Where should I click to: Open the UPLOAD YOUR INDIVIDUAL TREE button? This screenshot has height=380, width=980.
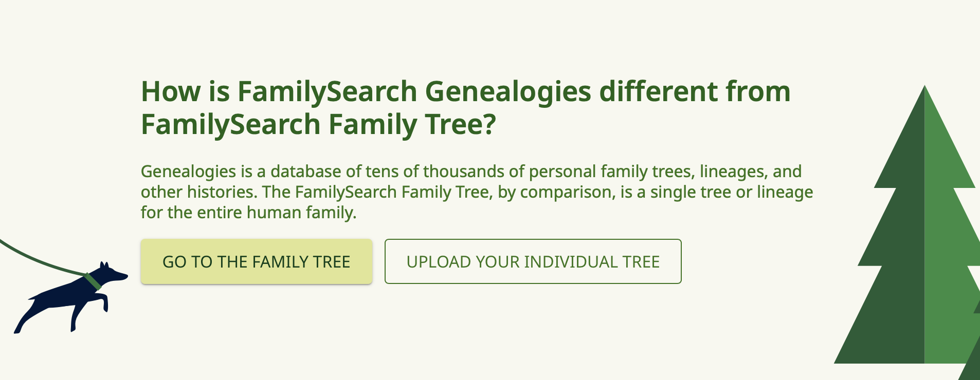click(x=533, y=261)
